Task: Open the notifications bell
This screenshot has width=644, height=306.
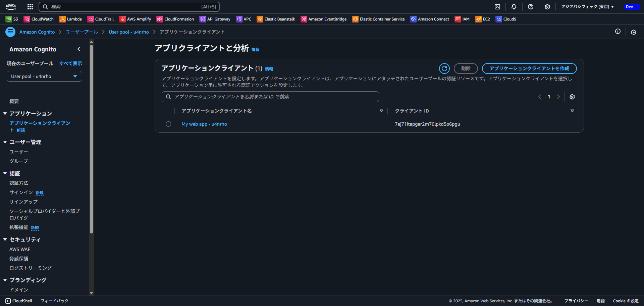Action: click(x=514, y=7)
